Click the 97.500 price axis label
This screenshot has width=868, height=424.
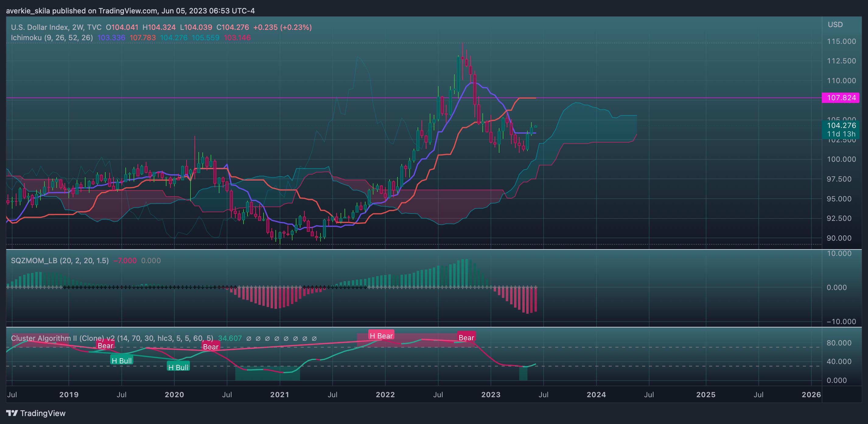pyautogui.click(x=839, y=179)
